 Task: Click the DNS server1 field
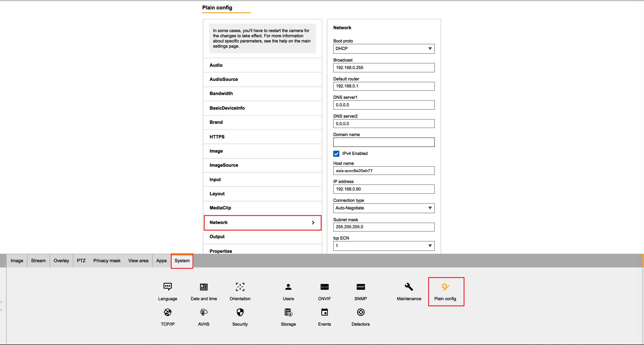coord(384,105)
